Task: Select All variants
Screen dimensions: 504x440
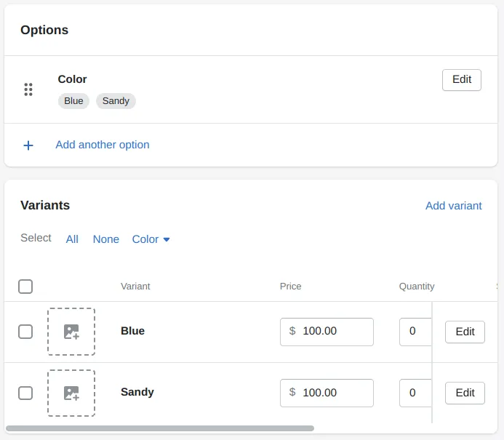Action: point(72,239)
